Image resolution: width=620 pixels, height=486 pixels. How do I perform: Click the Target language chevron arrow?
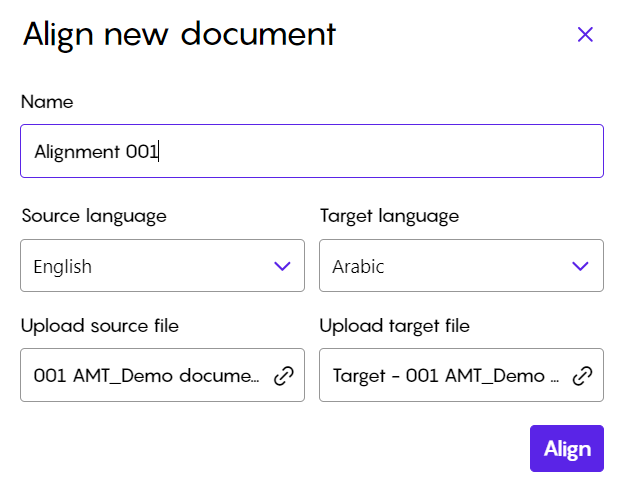point(580,266)
